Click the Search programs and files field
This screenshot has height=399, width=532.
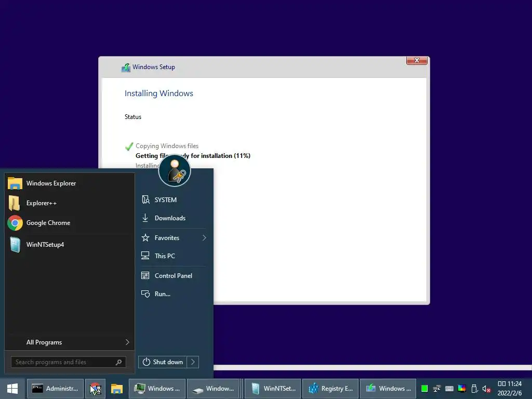click(x=68, y=362)
